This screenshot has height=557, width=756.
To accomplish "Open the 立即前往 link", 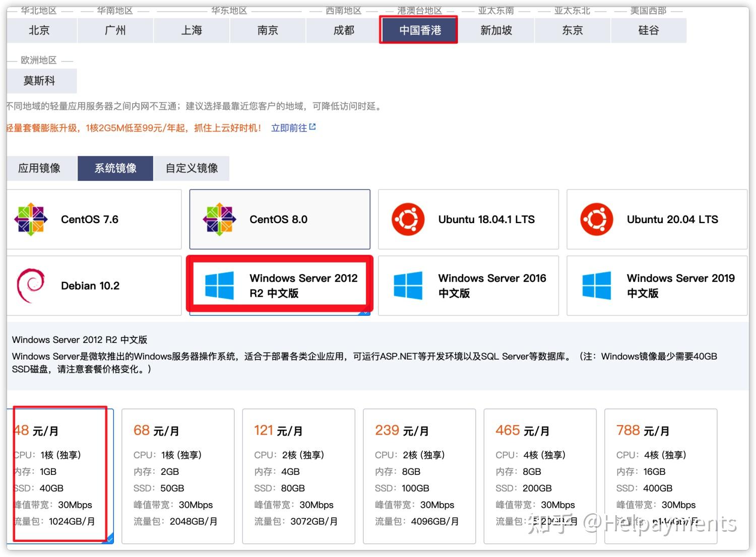I will pyautogui.click(x=289, y=128).
